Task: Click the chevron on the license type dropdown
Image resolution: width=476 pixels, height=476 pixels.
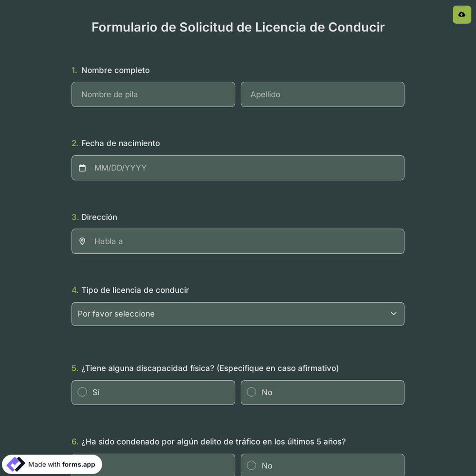Action: [394, 314]
